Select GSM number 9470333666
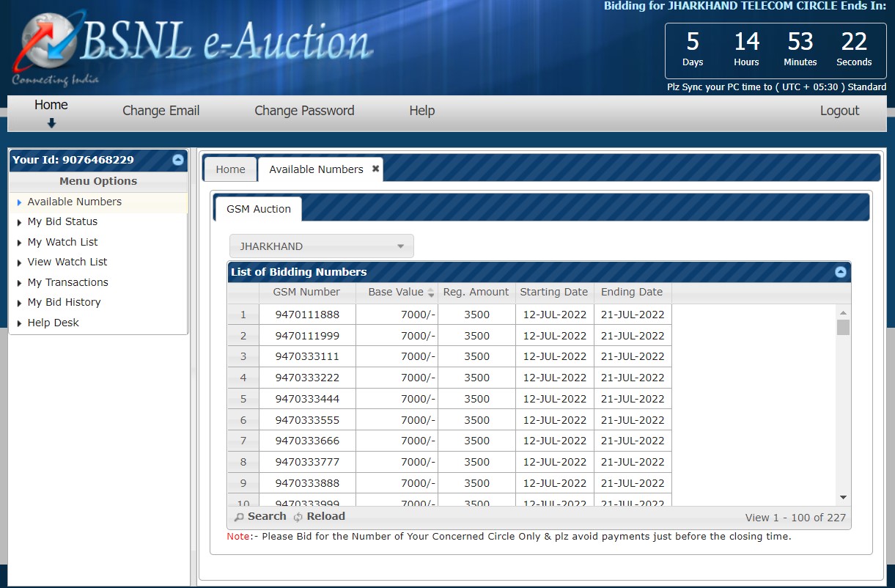 [307, 441]
